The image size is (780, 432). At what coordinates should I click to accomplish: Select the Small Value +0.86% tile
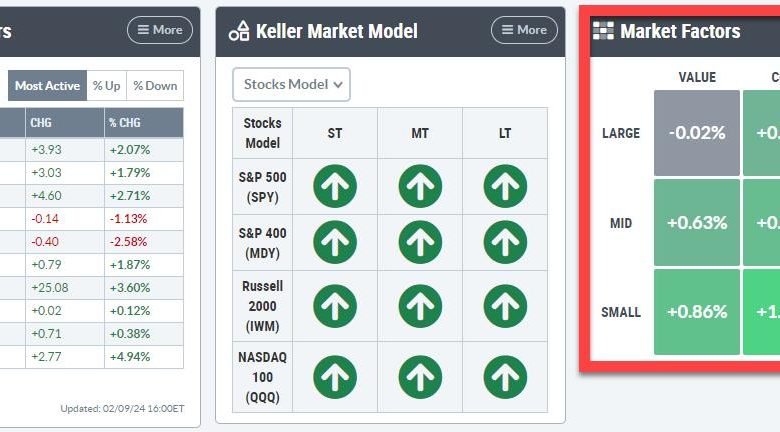697,312
